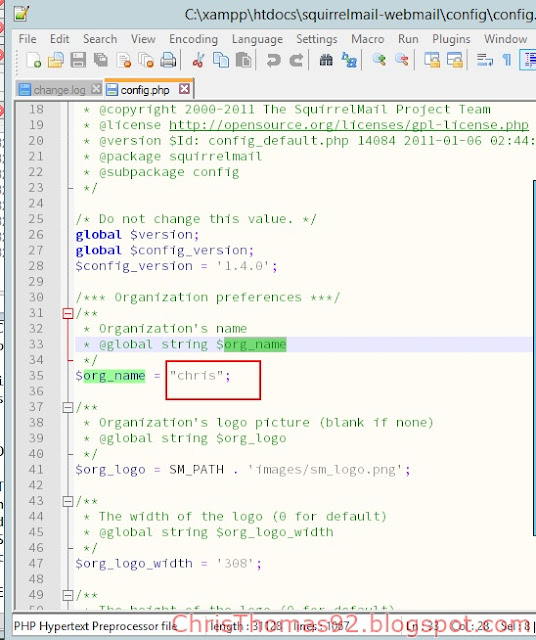This screenshot has width=536, height=640.
Task: Click the Close document toolbar icon
Action: pyautogui.click(x=123, y=60)
